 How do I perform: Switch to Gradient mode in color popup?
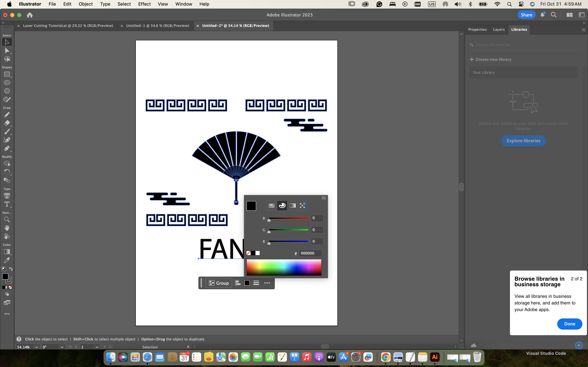click(x=293, y=206)
